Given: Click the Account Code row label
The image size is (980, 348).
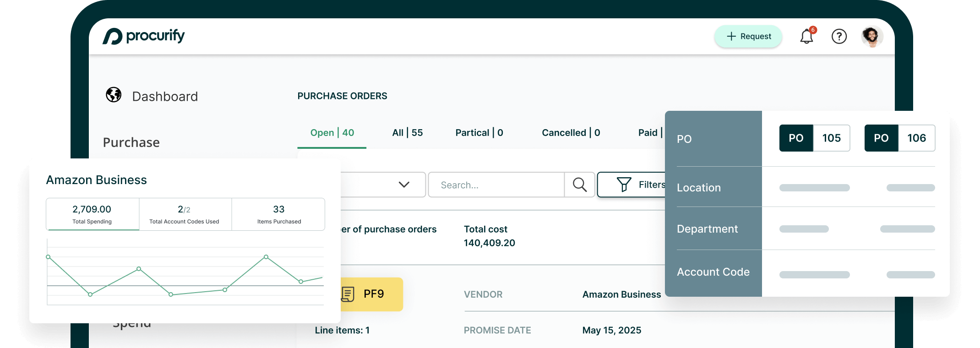Looking at the screenshot, I should pyautogui.click(x=713, y=272).
